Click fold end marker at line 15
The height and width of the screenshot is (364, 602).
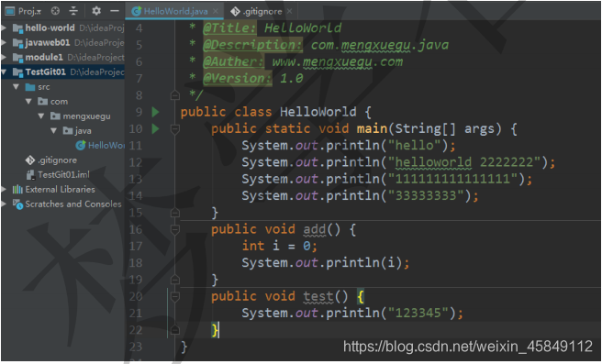point(174,213)
